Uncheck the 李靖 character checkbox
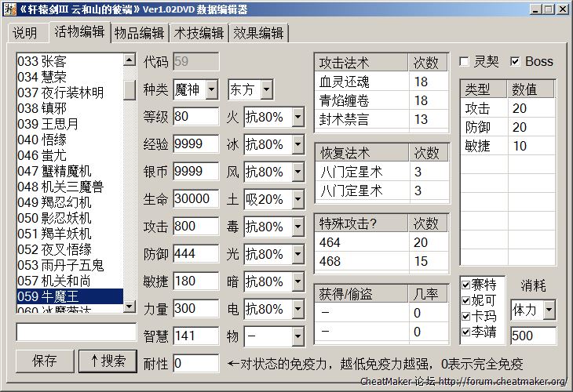This screenshot has width=573, height=392. [465, 332]
